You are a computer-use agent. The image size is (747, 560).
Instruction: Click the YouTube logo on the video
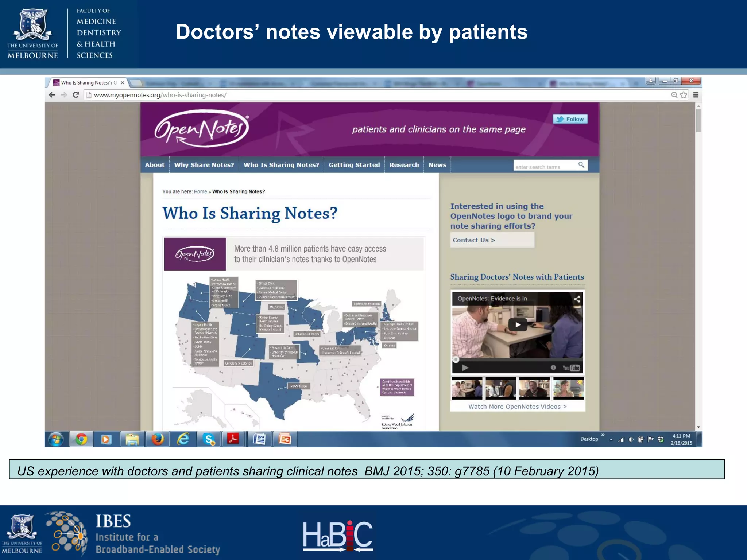tap(571, 368)
